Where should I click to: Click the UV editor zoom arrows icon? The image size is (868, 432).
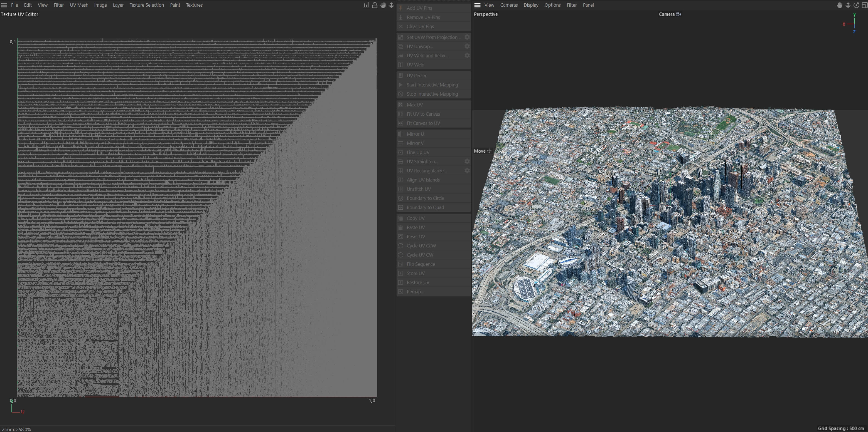[391, 5]
